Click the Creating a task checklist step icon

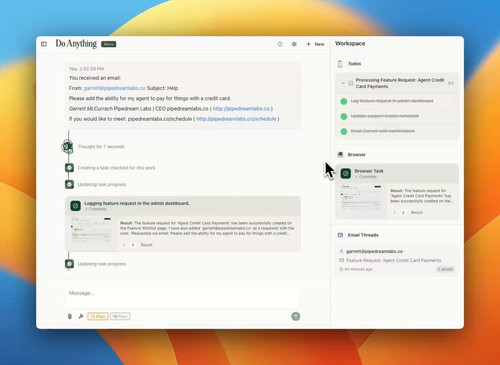click(x=69, y=168)
